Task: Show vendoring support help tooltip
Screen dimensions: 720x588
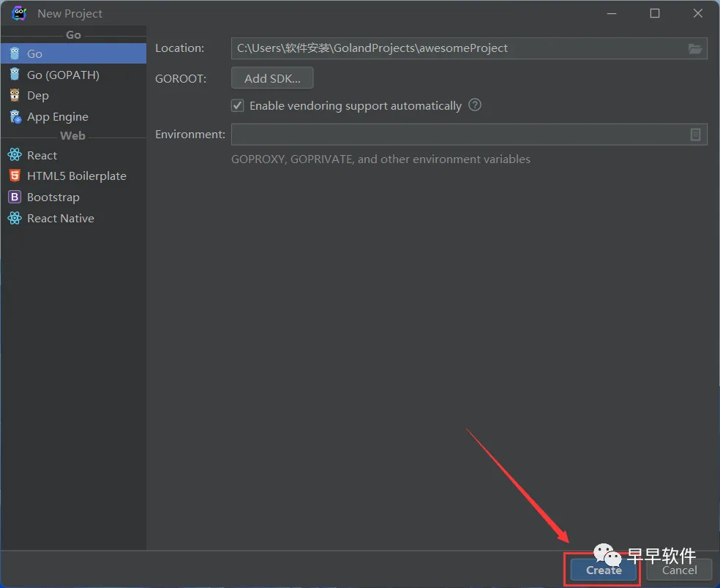Action: [475, 105]
